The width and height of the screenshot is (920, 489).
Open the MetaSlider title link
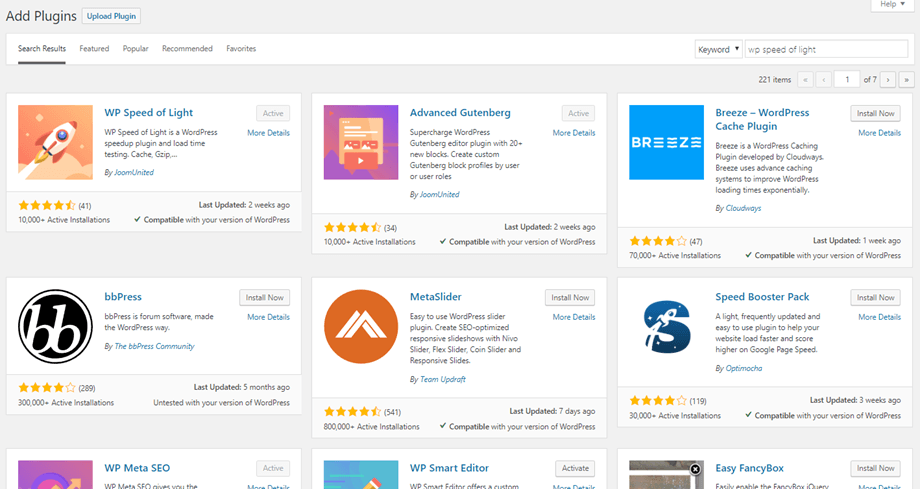(x=435, y=297)
